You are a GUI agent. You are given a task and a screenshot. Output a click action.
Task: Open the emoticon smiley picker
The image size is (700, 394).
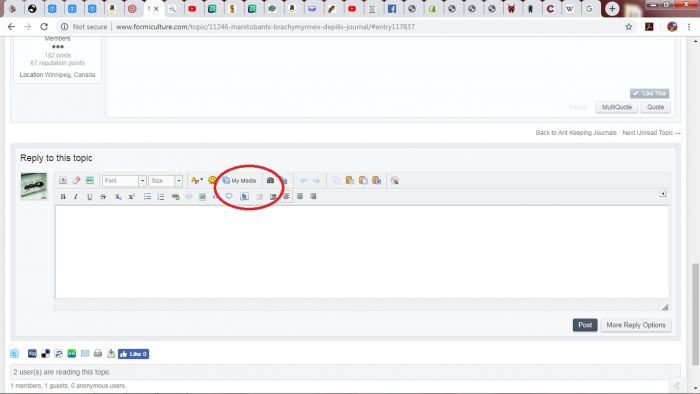click(x=212, y=180)
